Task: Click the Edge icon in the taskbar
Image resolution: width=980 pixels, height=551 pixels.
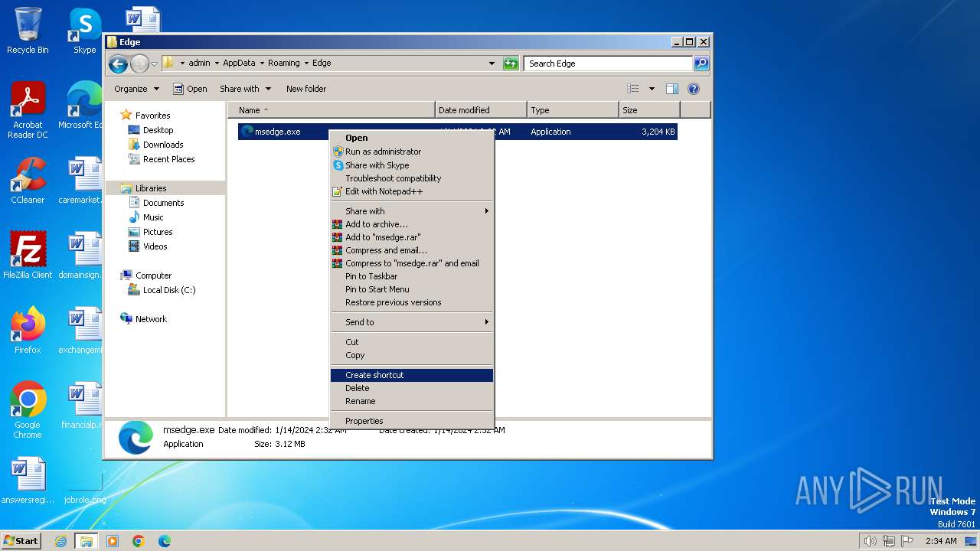Action: tap(165, 541)
